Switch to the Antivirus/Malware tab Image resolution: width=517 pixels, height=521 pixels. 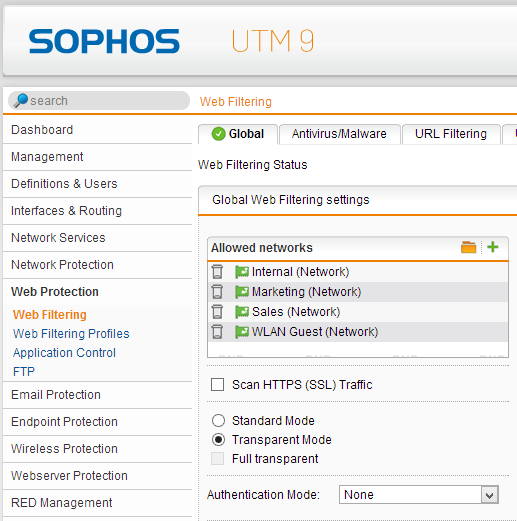pos(339,134)
